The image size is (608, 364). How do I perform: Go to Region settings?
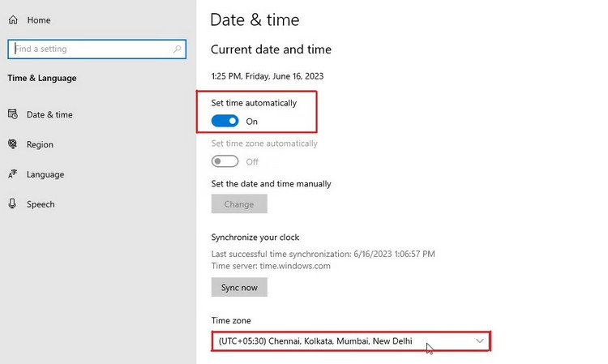pos(40,144)
